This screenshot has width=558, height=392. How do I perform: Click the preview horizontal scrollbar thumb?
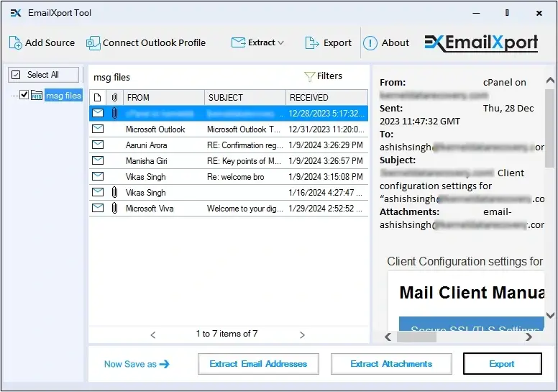pyautogui.click(x=416, y=337)
